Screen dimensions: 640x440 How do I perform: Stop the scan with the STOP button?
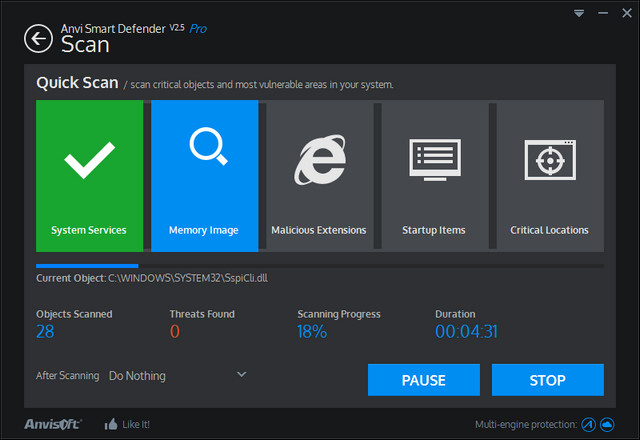548,380
